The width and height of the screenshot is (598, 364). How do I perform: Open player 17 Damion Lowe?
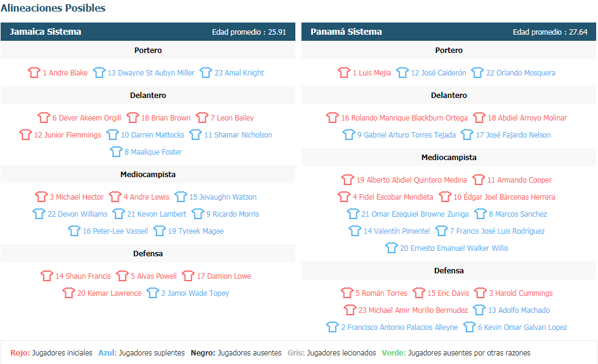pyautogui.click(x=224, y=276)
